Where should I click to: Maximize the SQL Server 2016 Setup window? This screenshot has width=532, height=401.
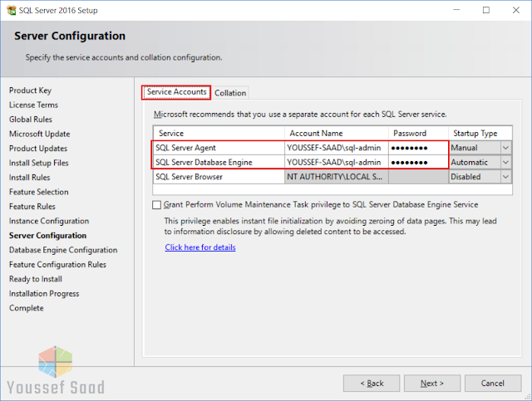(x=486, y=10)
